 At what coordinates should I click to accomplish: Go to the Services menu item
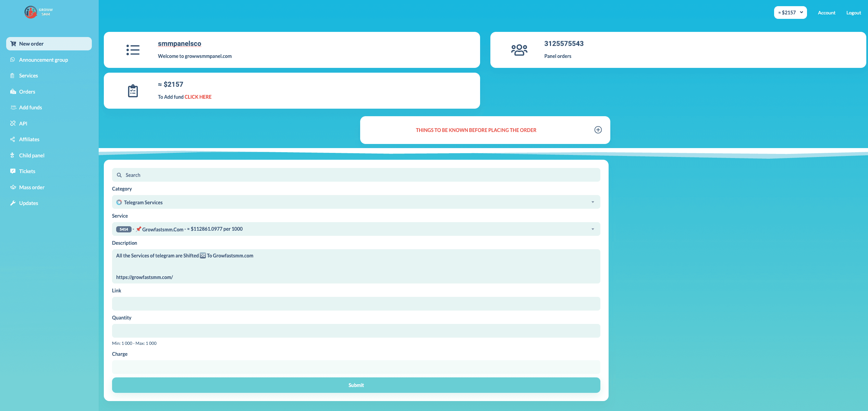28,76
